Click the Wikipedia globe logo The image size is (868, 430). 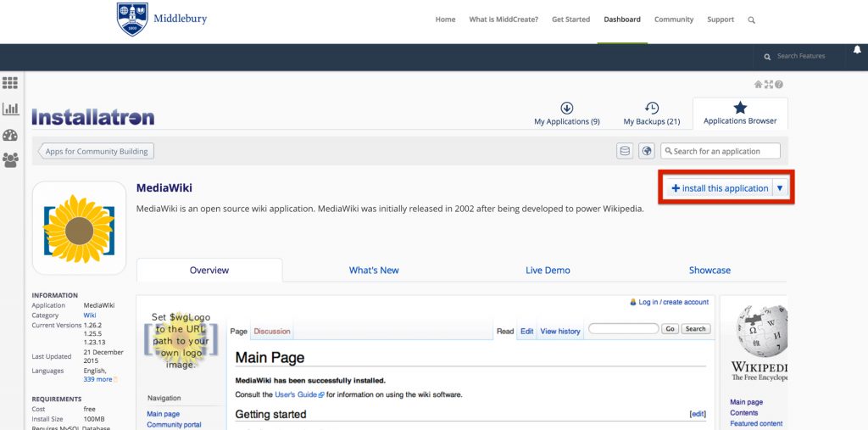(762, 331)
